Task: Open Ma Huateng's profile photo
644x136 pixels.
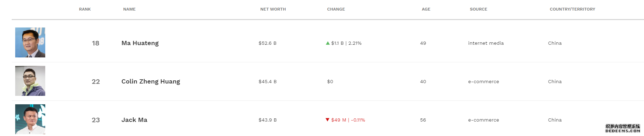Action: 30,42
